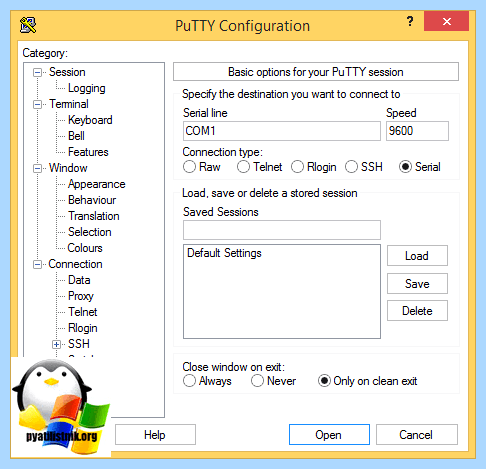The height and width of the screenshot is (469, 486).
Task: Expand the SSH tree node
Action: [x=57, y=344]
